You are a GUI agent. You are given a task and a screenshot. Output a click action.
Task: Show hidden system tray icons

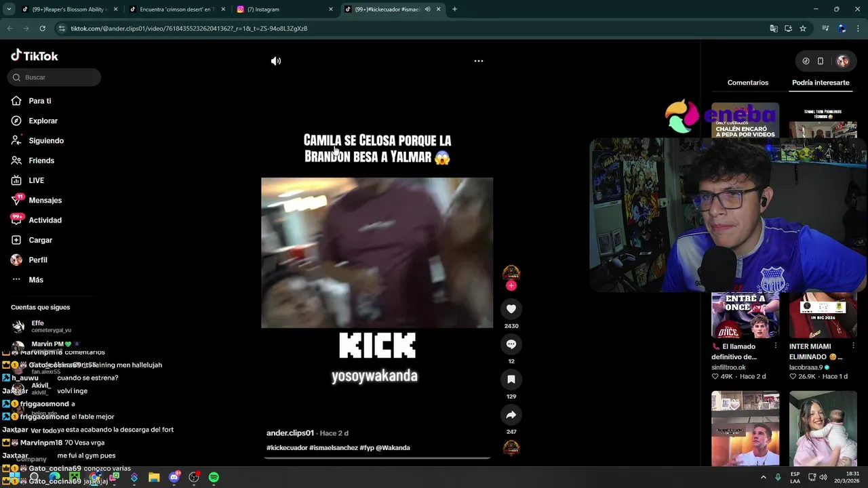(x=764, y=478)
